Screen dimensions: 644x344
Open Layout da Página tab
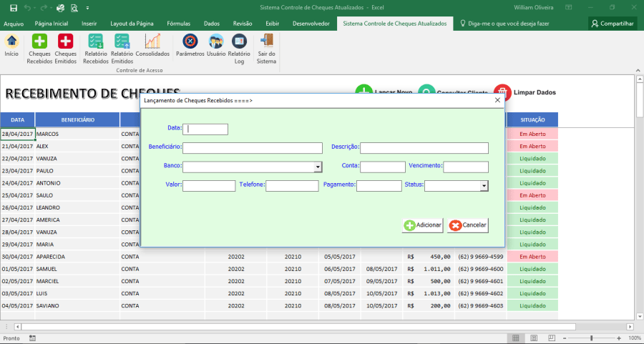pos(132,24)
